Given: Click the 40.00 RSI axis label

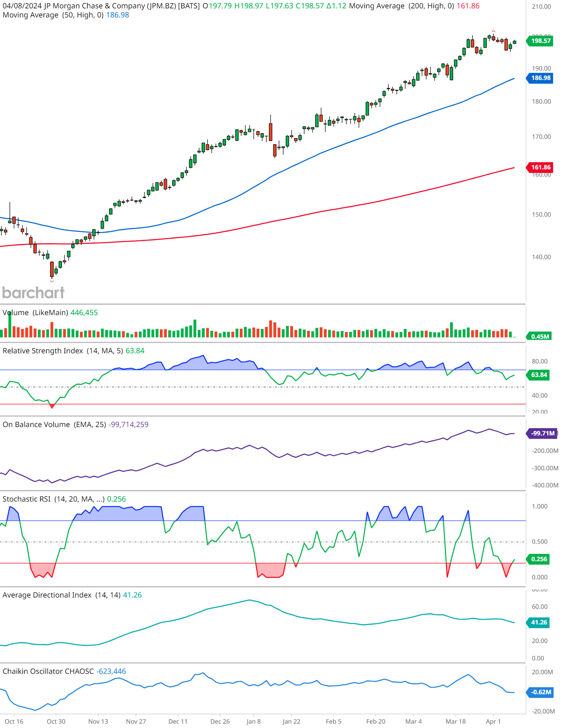Looking at the screenshot, I should click(540, 395).
